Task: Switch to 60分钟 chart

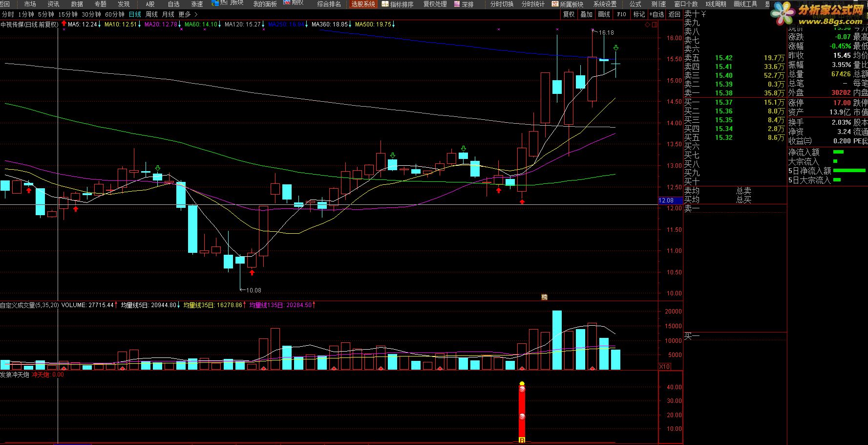Action: pos(114,15)
